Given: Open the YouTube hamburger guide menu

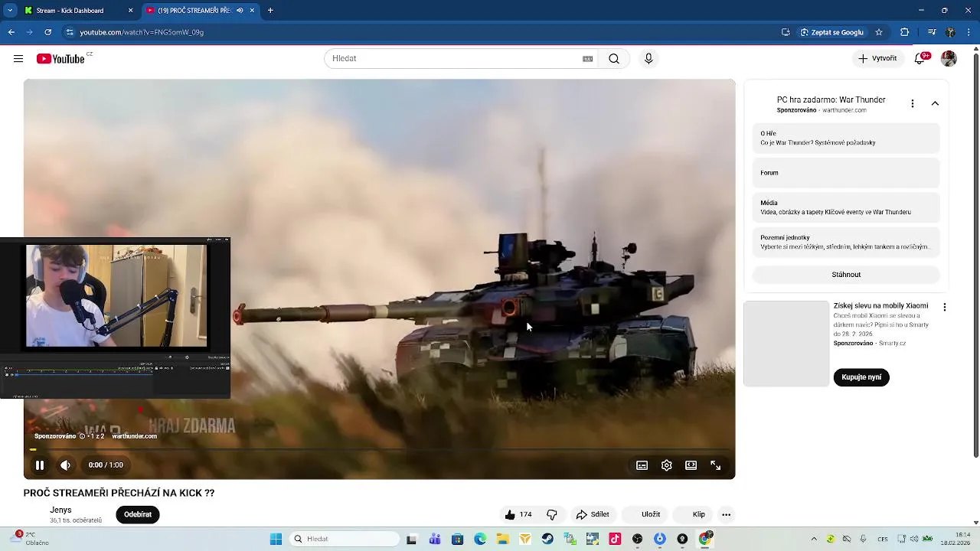Looking at the screenshot, I should tap(18, 59).
